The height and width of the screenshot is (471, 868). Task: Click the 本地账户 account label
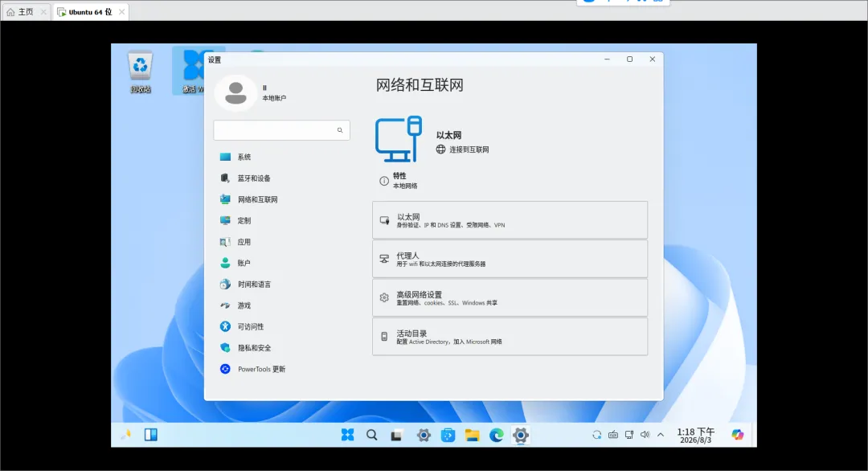pyautogui.click(x=274, y=98)
